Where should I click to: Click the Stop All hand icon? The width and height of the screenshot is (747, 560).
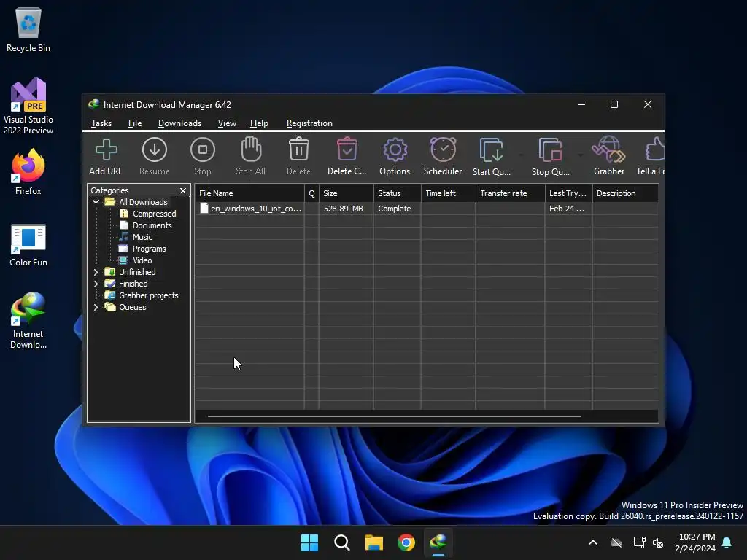251,149
